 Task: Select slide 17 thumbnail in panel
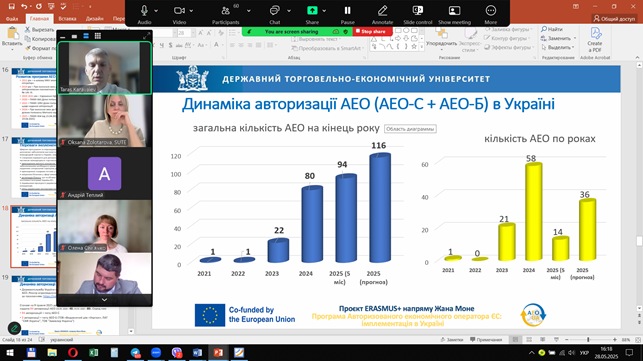click(34, 167)
